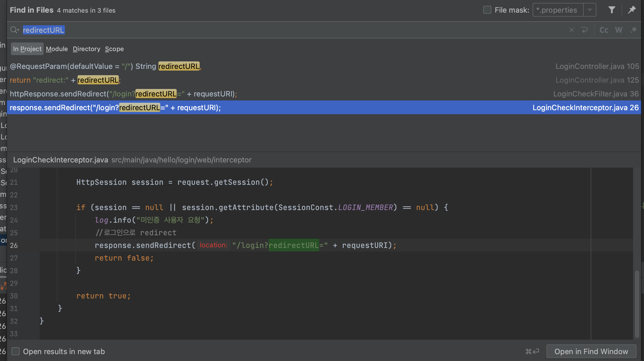The image size is (644, 361).
Task: Click the filter funnel icon
Action: click(612, 10)
